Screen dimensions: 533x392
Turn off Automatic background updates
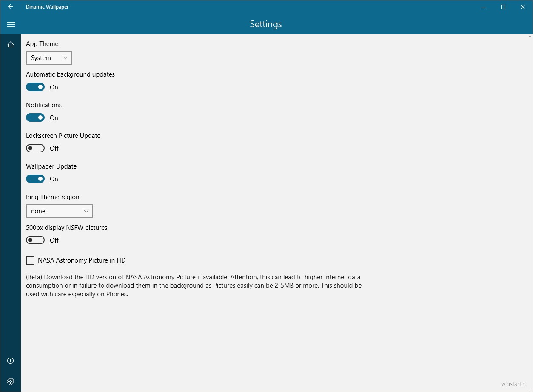[35, 87]
